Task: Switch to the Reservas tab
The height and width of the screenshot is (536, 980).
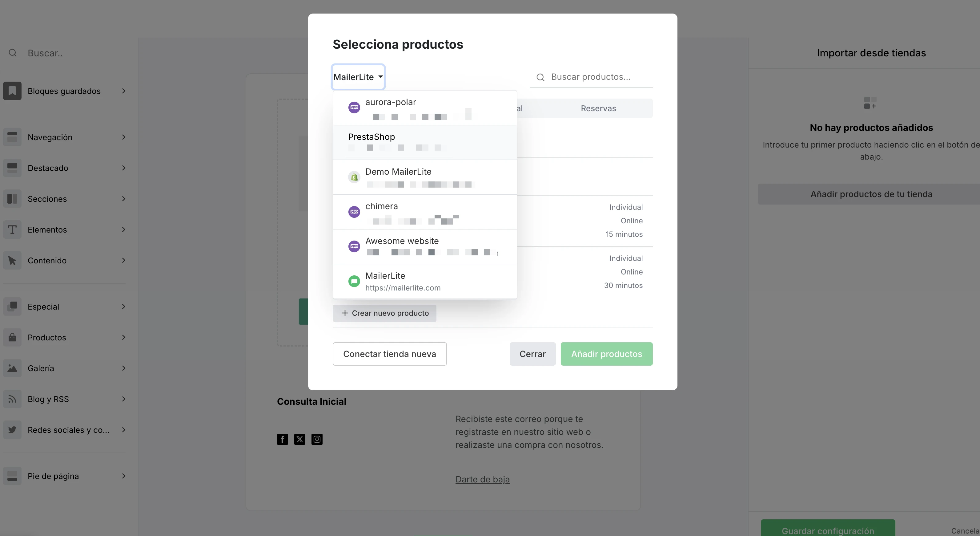Action: [x=598, y=108]
